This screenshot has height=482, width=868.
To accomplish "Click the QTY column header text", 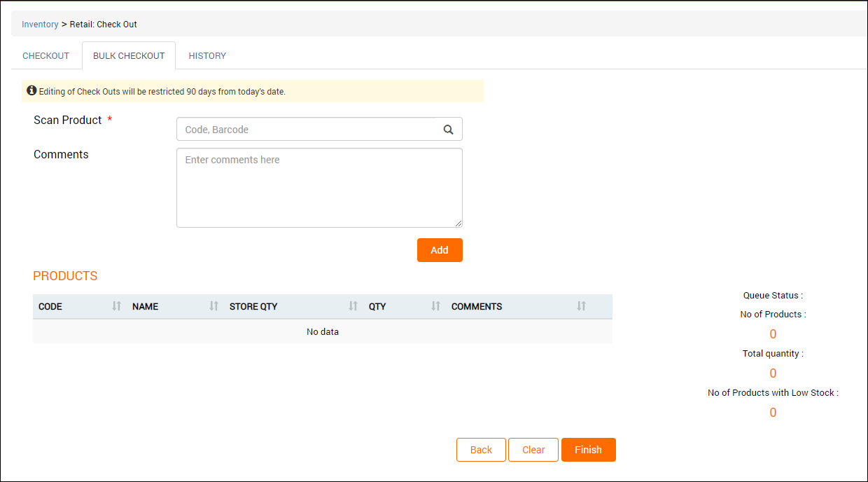I will (x=377, y=307).
